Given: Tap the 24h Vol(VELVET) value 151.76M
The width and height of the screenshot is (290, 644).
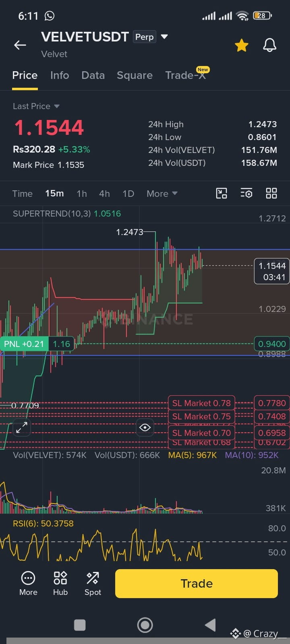Looking at the screenshot, I should [259, 150].
